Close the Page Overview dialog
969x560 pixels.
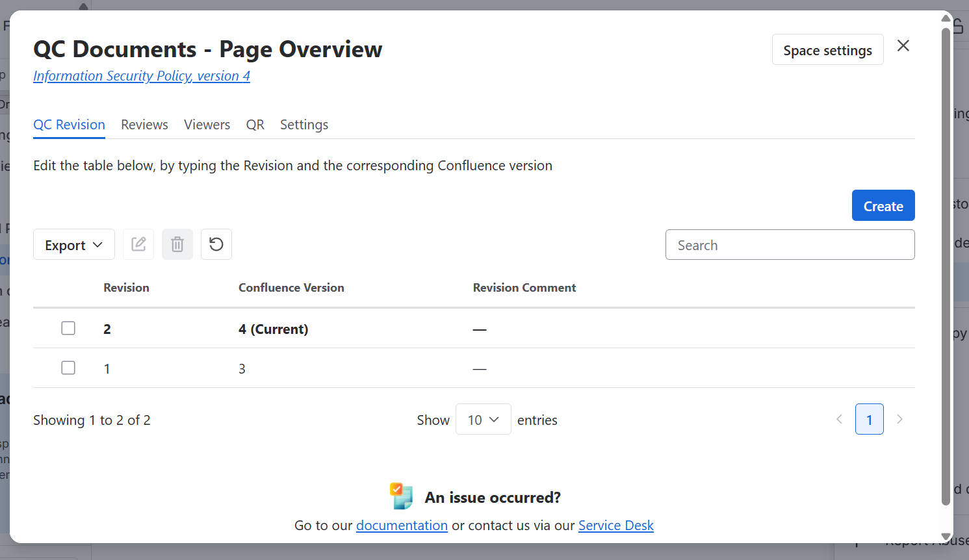tap(903, 45)
